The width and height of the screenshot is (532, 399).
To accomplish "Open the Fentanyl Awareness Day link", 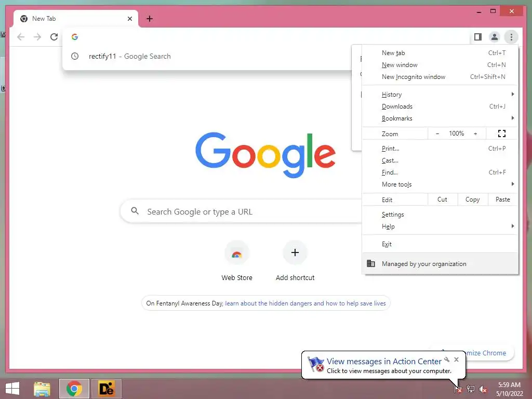I will point(305,303).
